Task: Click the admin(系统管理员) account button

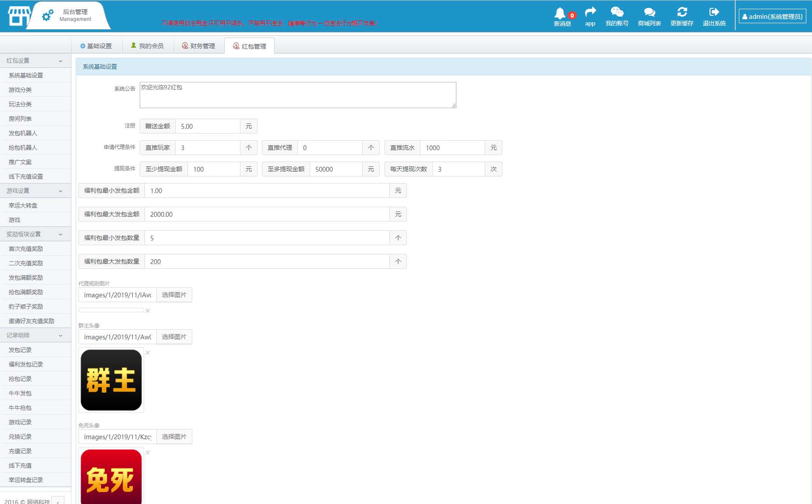Action: pos(773,17)
